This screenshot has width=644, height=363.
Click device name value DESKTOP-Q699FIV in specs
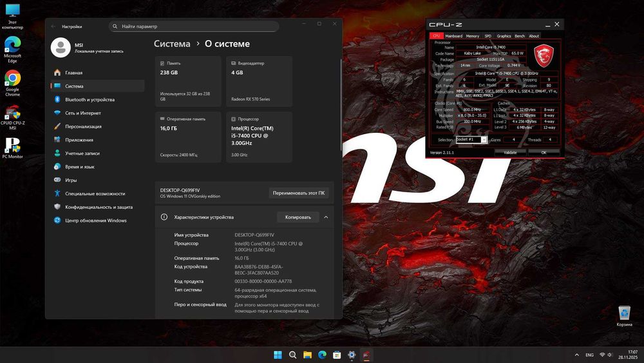click(x=254, y=235)
